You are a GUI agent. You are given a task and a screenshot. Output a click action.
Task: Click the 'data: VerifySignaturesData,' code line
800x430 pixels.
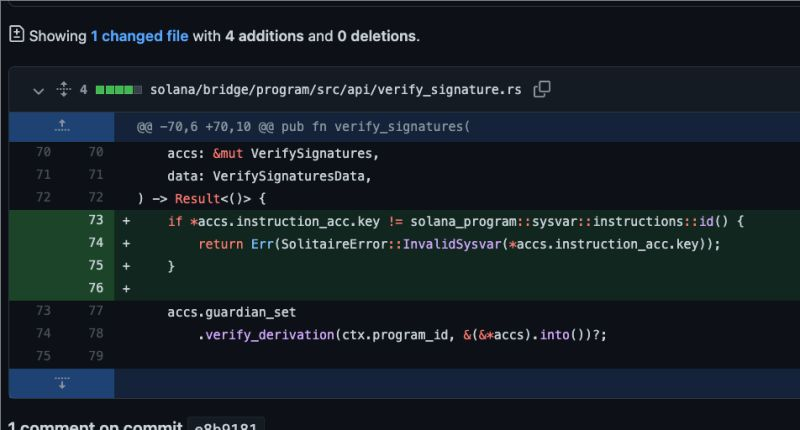(269, 176)
